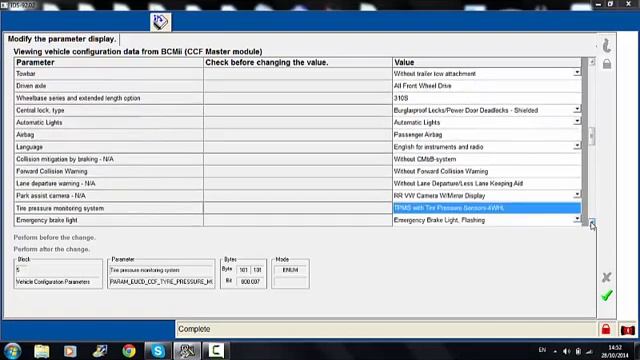
Task: Open Skype from the taskbar
Action: point(158,351)
